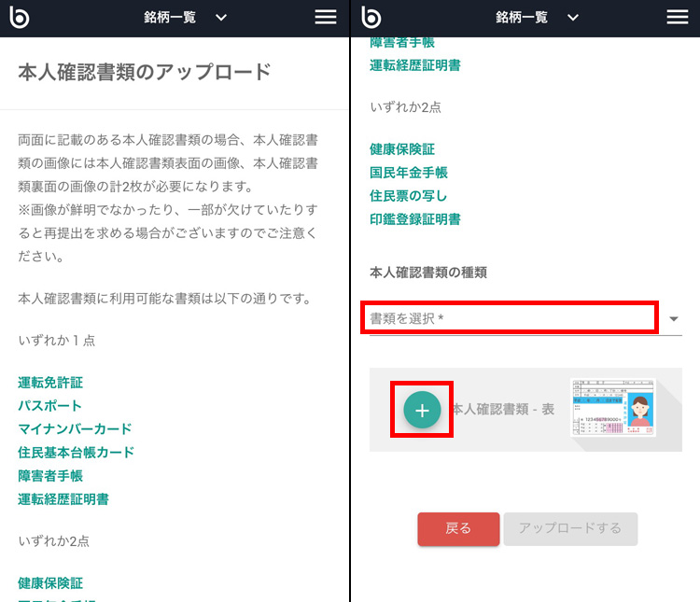Screen dimensions: 700x602
Task: Click the アップロードする button
Action: [570, 528]
